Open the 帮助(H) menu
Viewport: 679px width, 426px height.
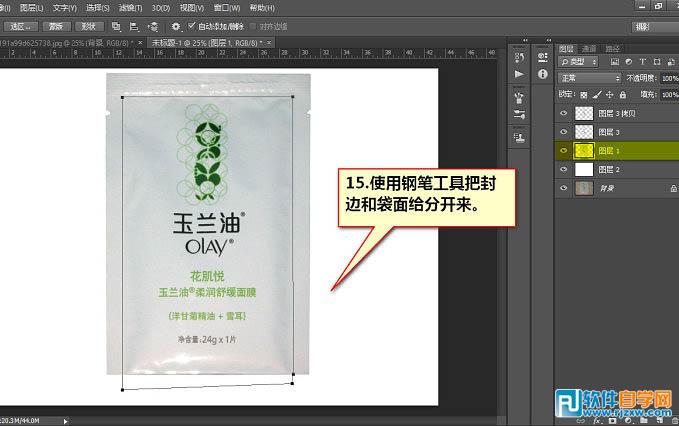[x=262, y=8]
